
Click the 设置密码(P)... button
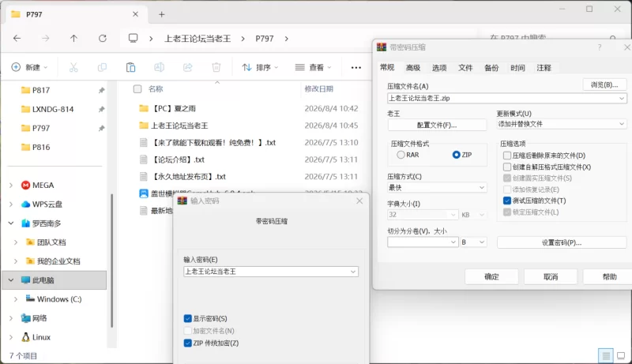[562, 242]
